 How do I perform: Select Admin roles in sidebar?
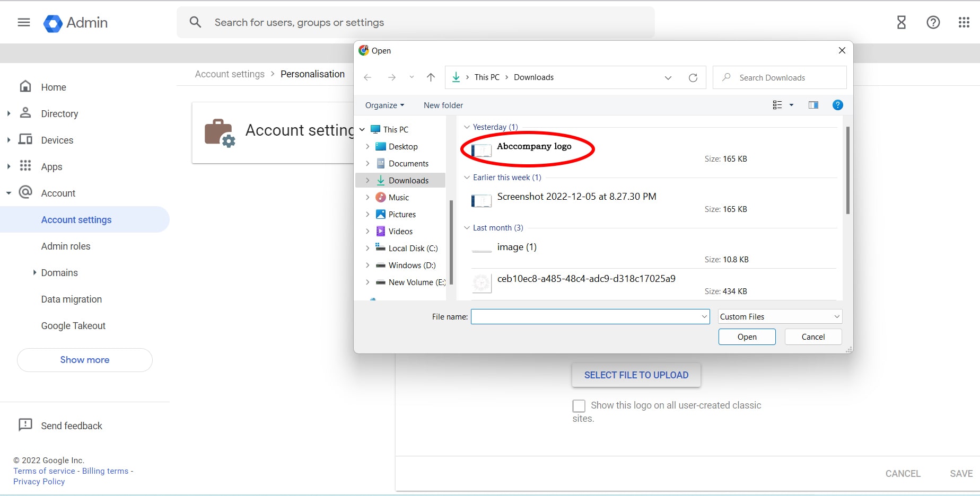click(x=66, y=246)
